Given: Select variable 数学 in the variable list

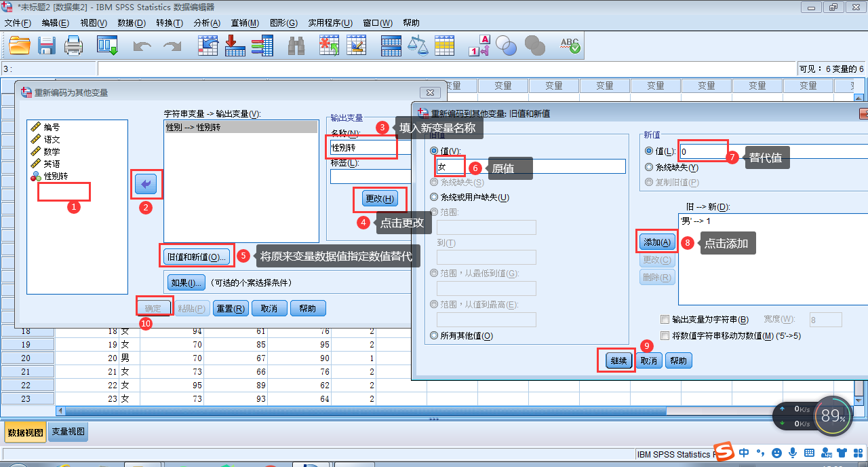Looking at the screenshot, I should 52,151.
